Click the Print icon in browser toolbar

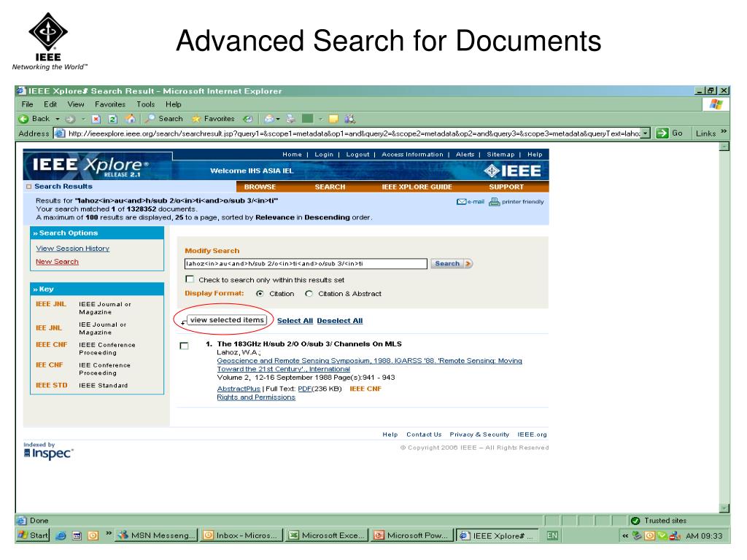tap(290, 119)
